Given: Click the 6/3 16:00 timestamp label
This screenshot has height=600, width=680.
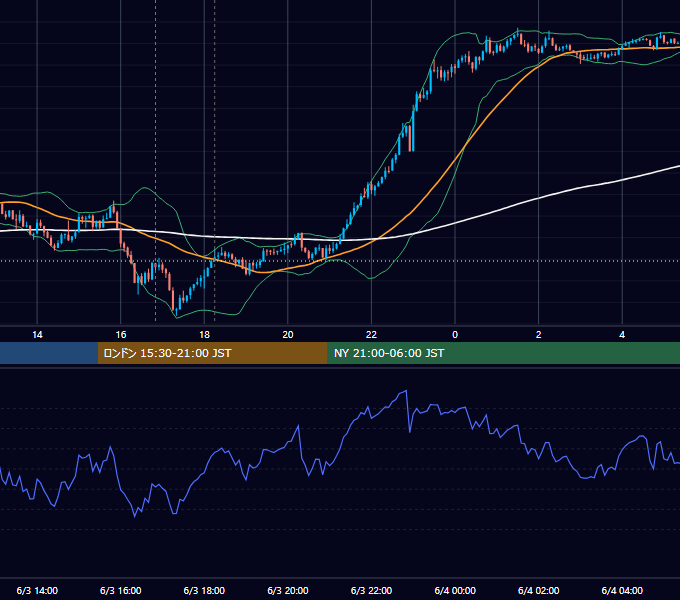Looking at the screenshot, I should click(121, 590).
